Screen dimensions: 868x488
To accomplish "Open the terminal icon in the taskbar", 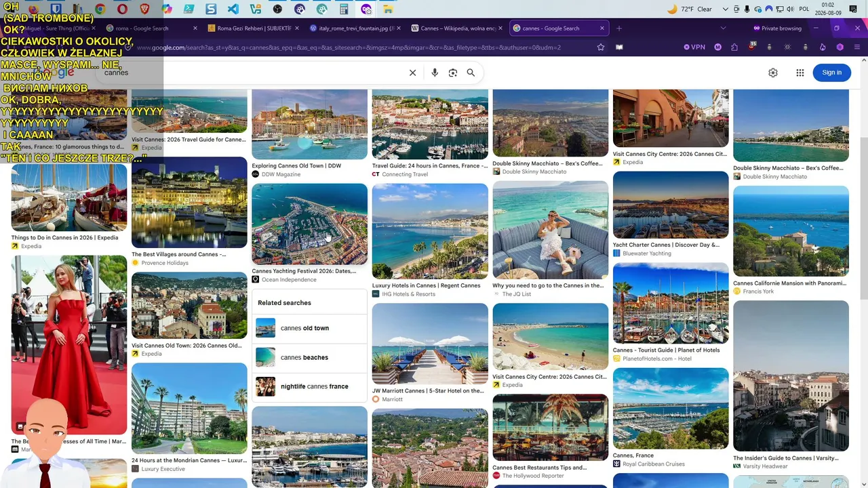I will (189, 9).
